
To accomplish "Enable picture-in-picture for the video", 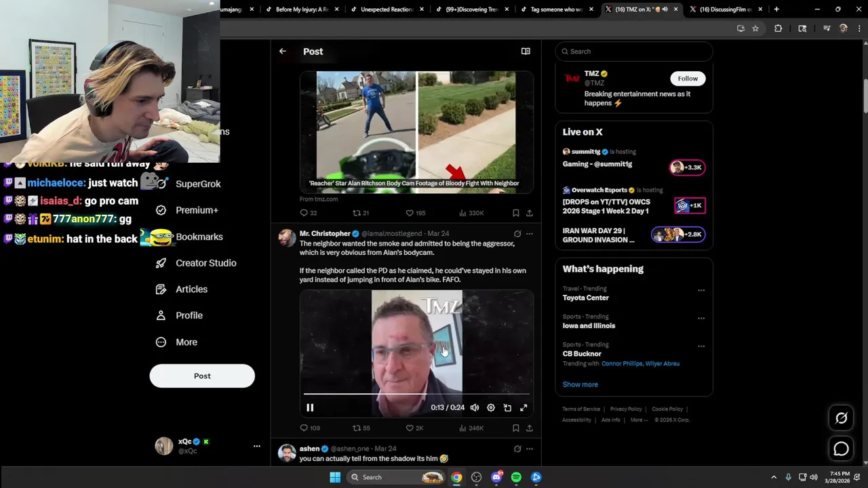I will point(507,407).
